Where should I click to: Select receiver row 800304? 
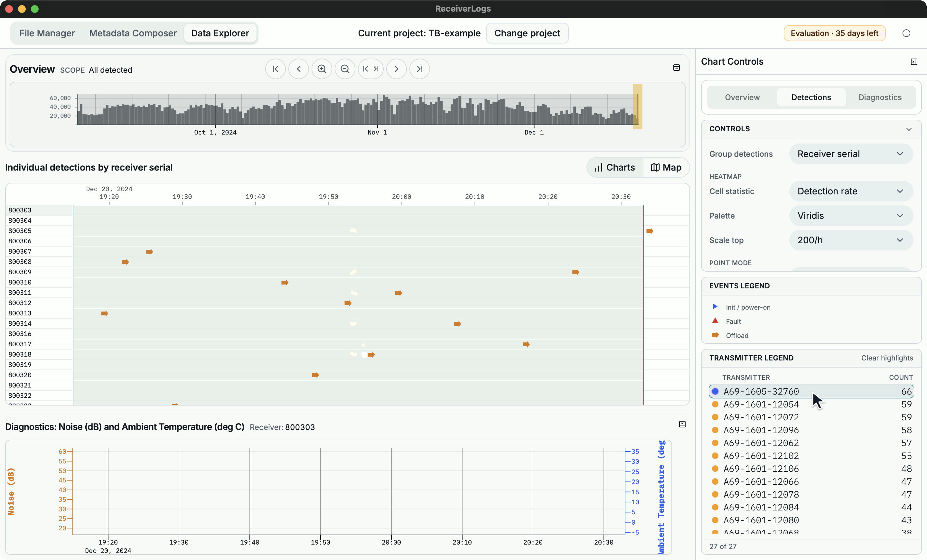(39, 220)
